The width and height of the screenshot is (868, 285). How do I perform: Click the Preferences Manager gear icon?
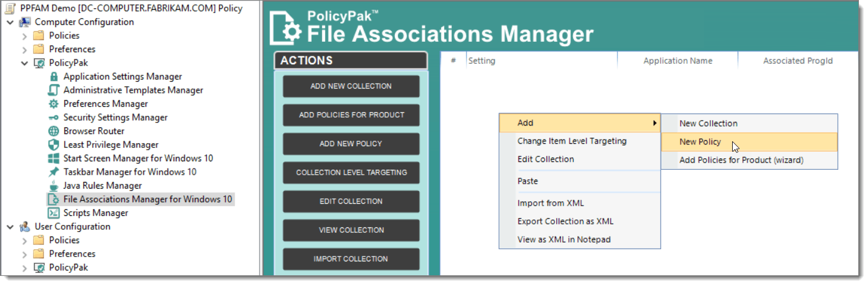[53, 104]
